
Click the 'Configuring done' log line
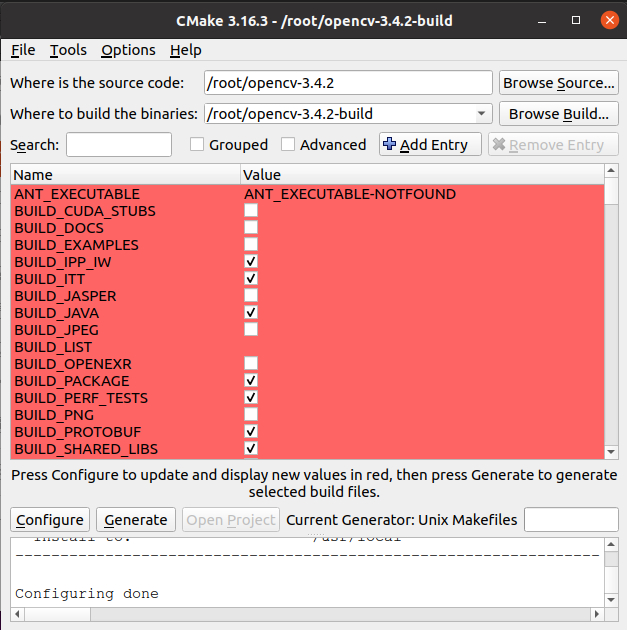pyautogui.click(x=87, y=593)
